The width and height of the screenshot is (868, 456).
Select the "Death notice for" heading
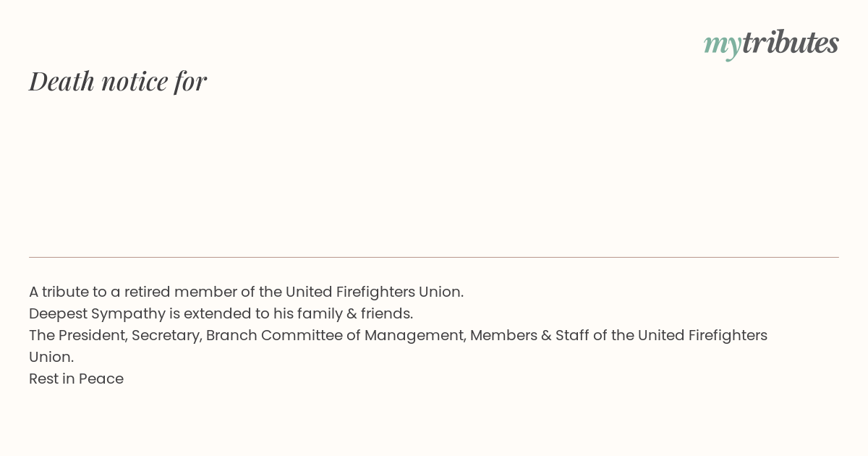(118, 81)
